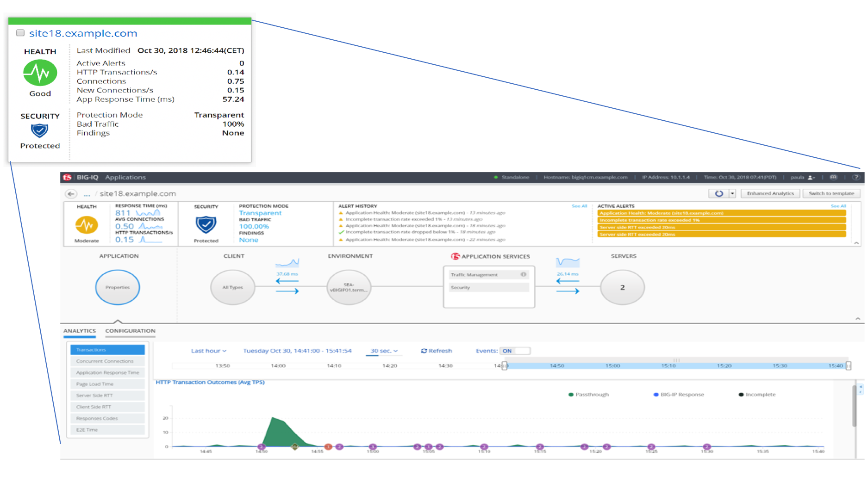Open the 30 sec. interval dropdown
Image resolution: width=868 pixels, height=482 pixels.
(x=384, y=351)
